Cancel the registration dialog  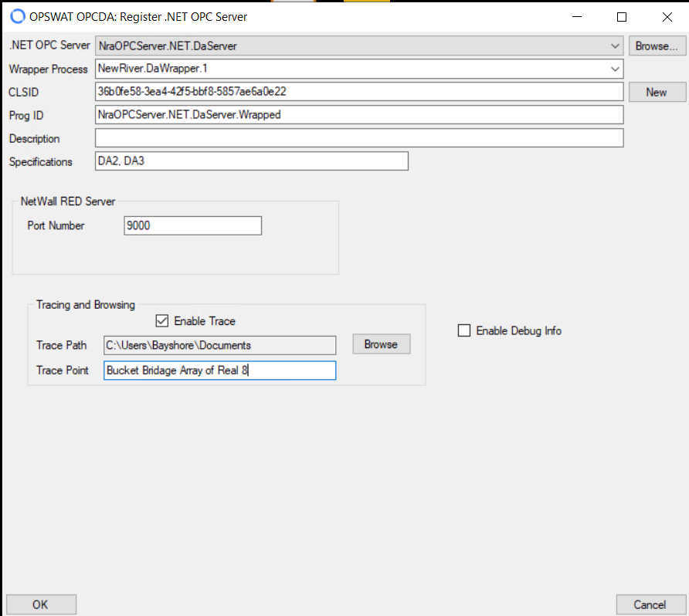click(x=651, y=604)
